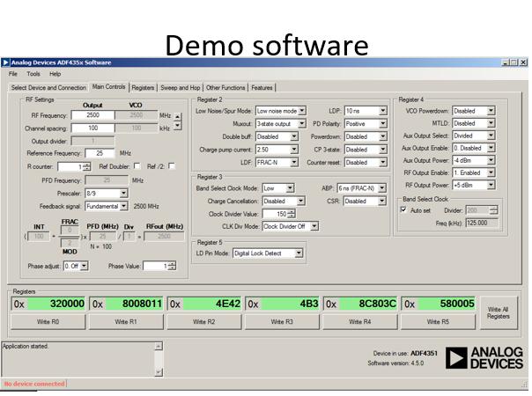Click the Phase Value stepper arrows
Viewport: 532px width, 396px height.
click(x=172, y=266)
